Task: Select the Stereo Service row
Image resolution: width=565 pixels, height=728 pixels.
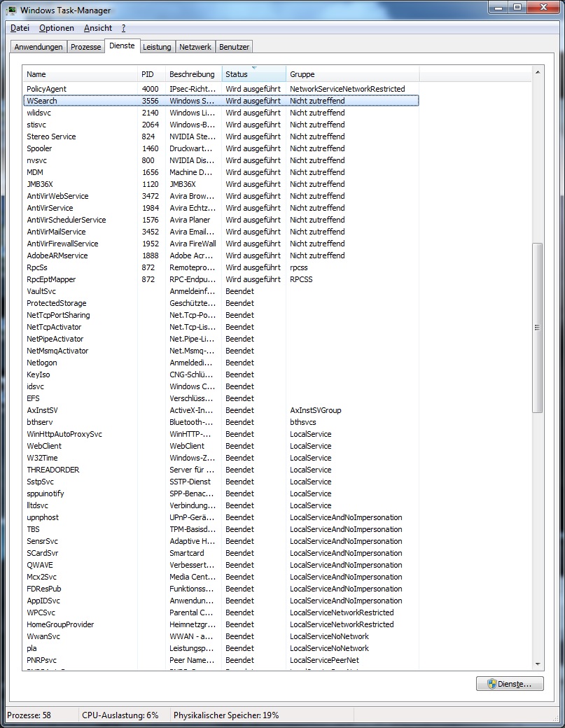Action: [221, 136]
